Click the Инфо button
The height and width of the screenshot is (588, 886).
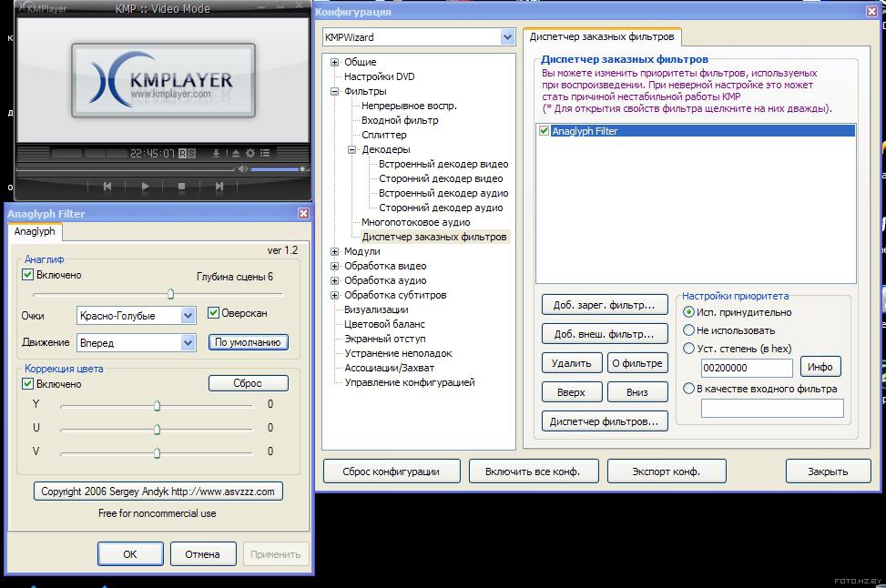click(x=820, y=367)
